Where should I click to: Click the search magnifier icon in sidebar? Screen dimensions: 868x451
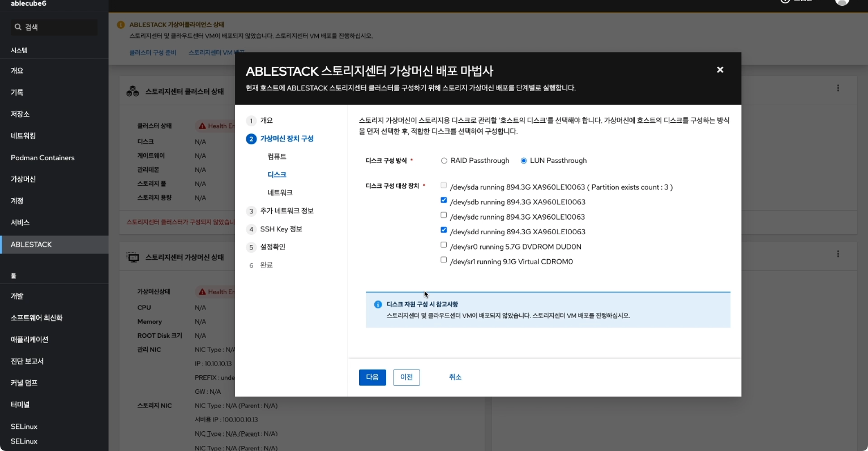point(18,27)
